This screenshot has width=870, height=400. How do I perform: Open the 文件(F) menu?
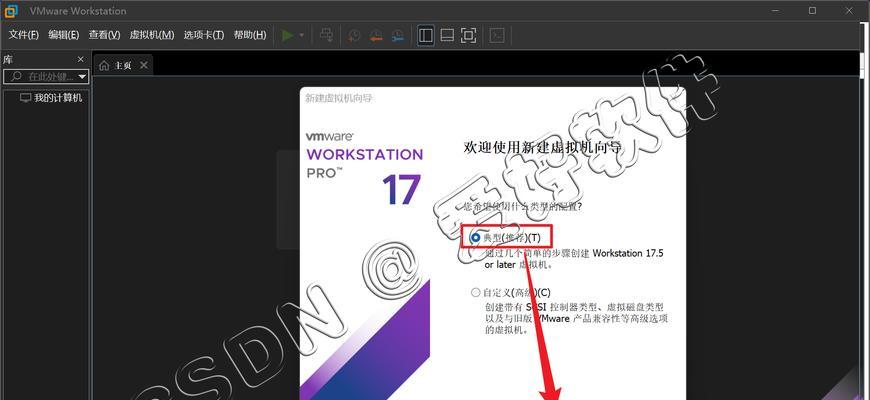click(x=23, y=35)
